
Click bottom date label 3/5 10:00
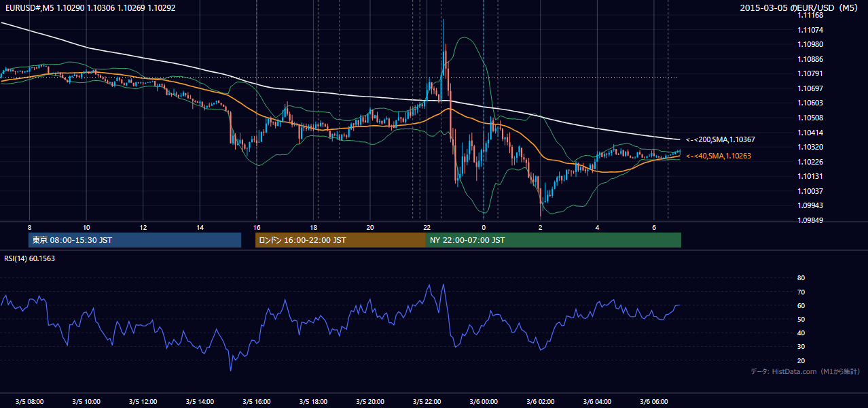[x=86, y=402]
